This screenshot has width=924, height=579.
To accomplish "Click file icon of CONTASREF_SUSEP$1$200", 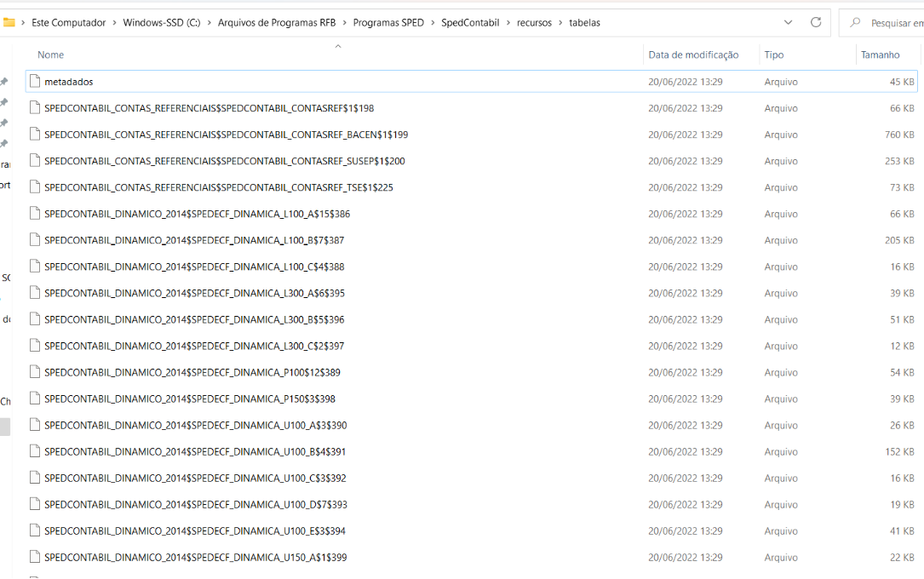I will [36, 161].
